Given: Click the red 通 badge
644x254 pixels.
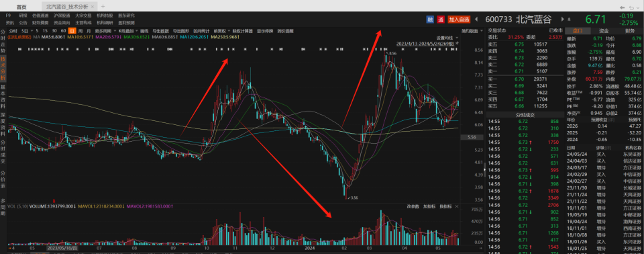Looking at the screenshot, I should click(441, 19).
